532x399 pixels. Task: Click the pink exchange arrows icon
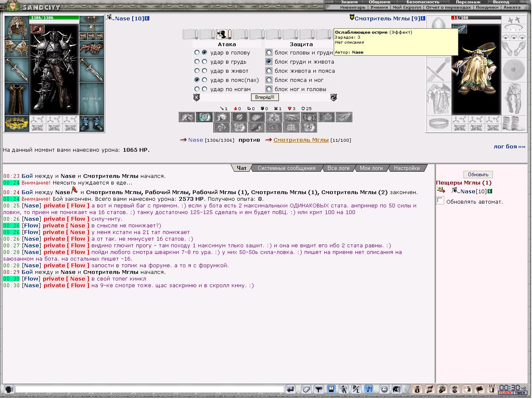(x=430, y=389)
